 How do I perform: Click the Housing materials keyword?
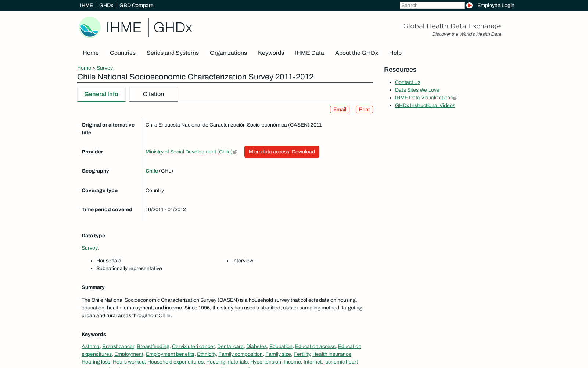point(227,362)
